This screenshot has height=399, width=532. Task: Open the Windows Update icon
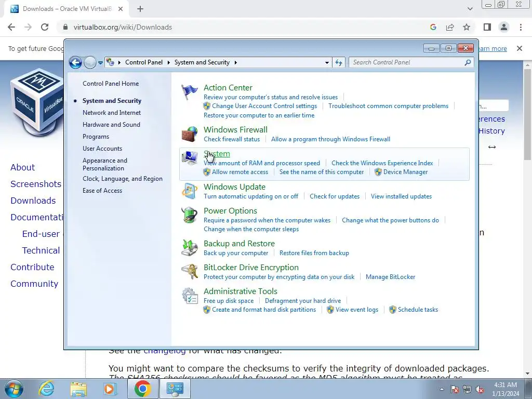coord(189,191)
